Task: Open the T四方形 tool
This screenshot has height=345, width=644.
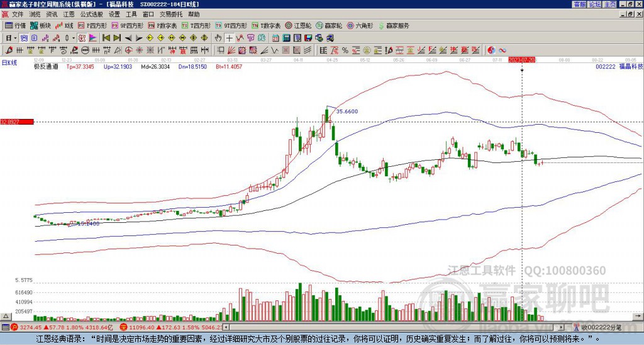Action: [196, 25]
